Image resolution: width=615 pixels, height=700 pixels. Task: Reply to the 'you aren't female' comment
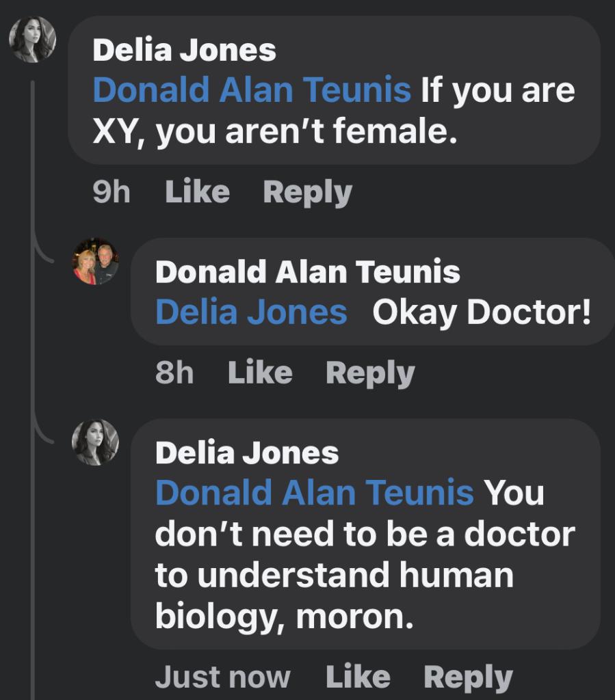[x=307, y=192]
